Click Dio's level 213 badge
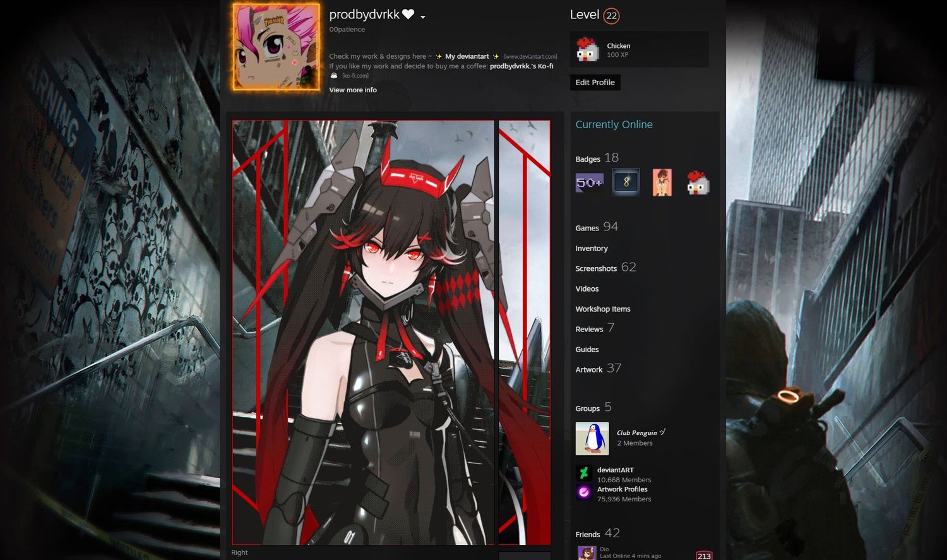947x560 pixels. pos(704,556)
